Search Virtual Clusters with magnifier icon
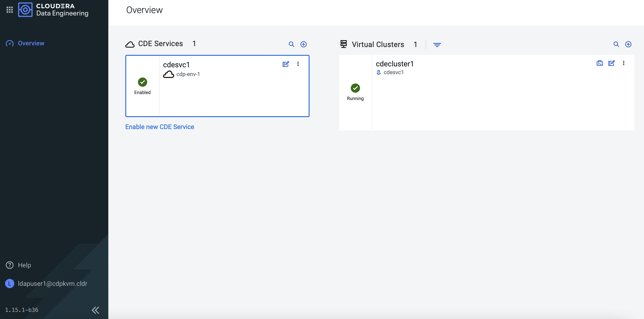Image resolution: width=644 pixels, height=319 pixels. click(x=616, y=44)
